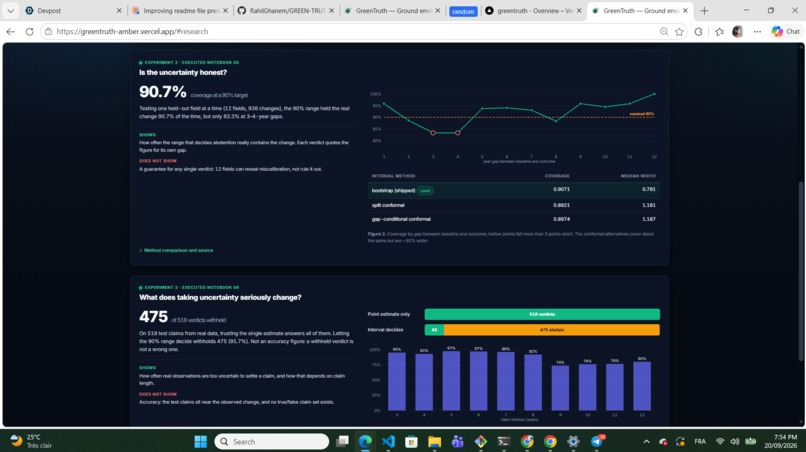Open the Windows Start menu
Screen dimensions: 806x452
[200, 441]
